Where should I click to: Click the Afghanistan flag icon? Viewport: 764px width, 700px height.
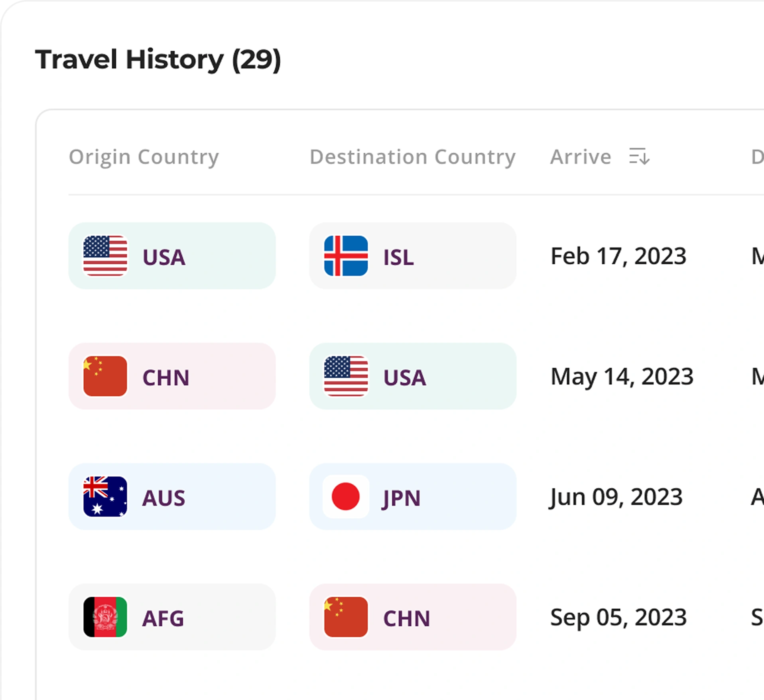coord(105,617)
